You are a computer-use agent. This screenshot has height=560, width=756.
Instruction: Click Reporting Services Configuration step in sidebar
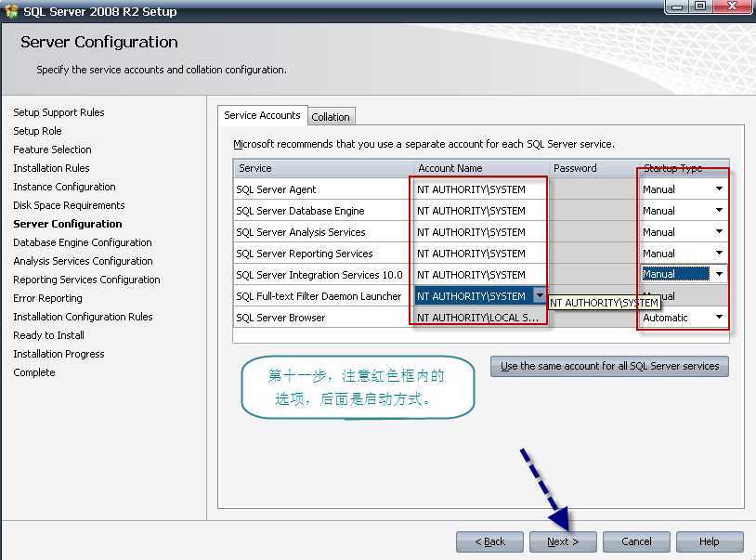[86, 280]
